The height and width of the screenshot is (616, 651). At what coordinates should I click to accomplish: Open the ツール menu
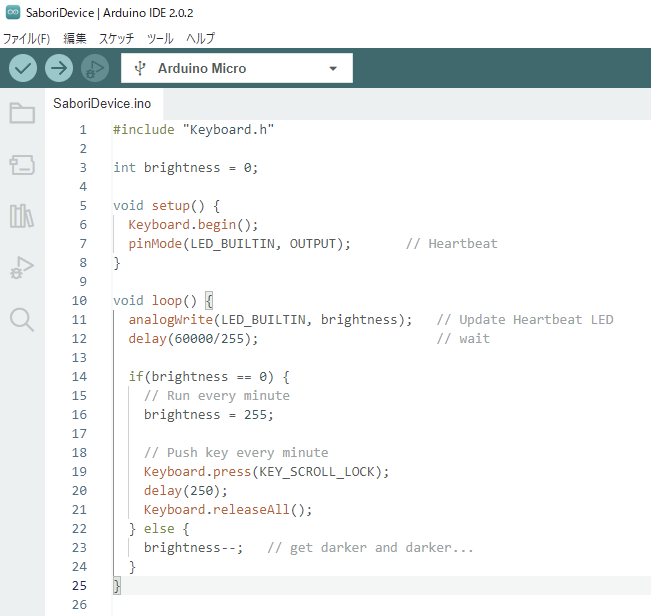click(160, 39)
